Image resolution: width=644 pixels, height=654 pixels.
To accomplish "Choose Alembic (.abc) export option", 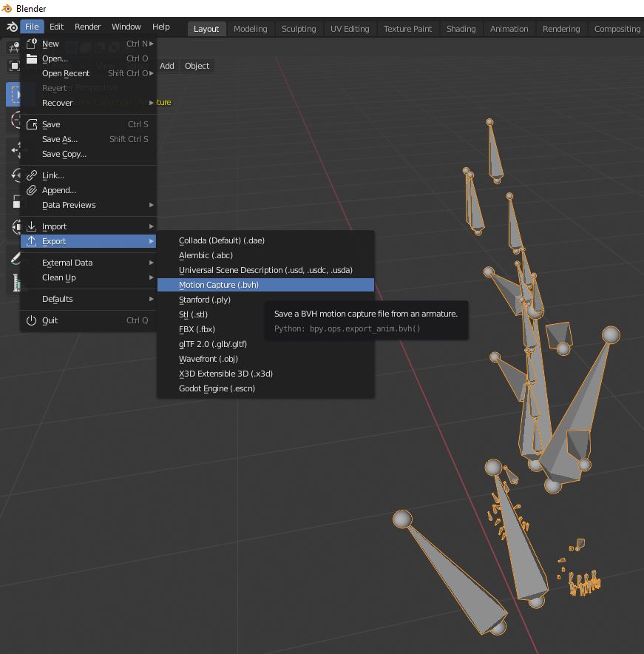I will pos(265,255).
